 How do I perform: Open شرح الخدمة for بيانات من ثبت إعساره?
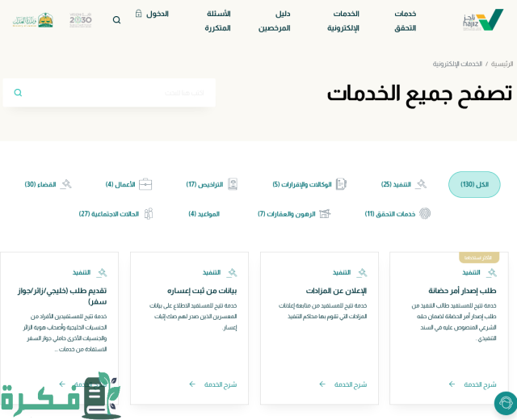pyautogui.click(x=221, y=384)
